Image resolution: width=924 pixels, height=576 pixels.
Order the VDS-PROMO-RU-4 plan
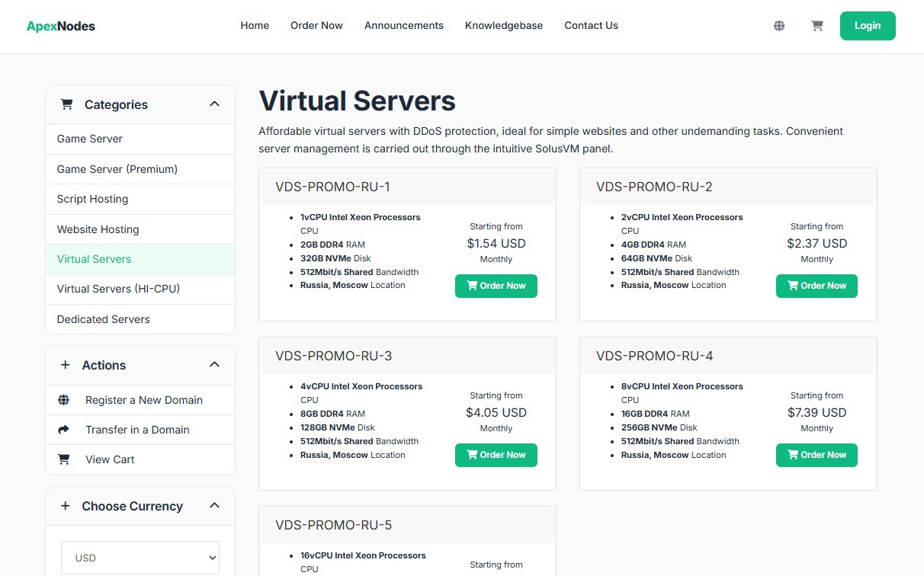click(x=817, y=455)
